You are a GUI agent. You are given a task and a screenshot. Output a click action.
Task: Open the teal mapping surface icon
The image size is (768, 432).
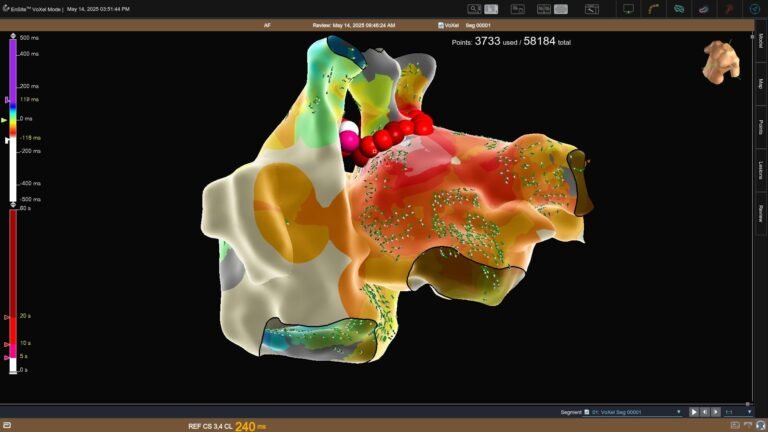click(x=679, y=9)
